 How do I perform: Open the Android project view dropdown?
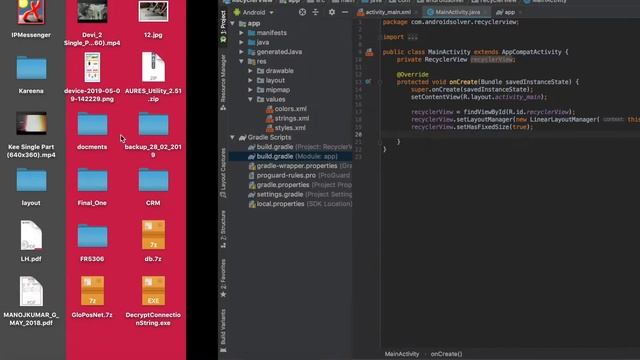253,12
